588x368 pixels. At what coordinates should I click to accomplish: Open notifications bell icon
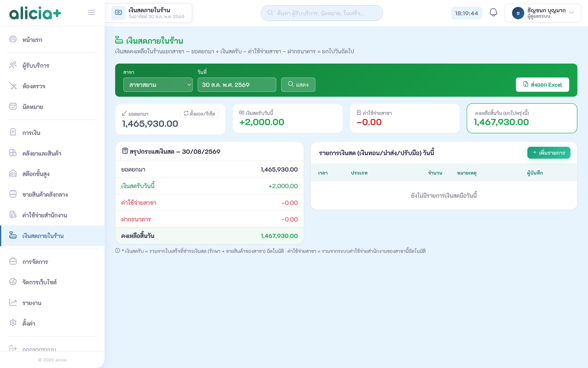(493, 13)
